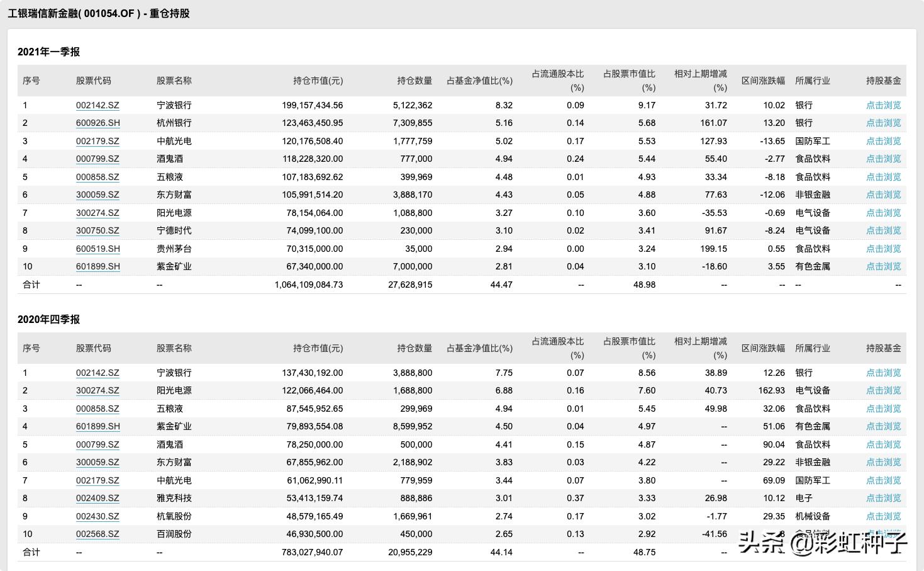Select stock name 宁德时代
Viewport: 924px width, 571px height.
coord(174,230)
